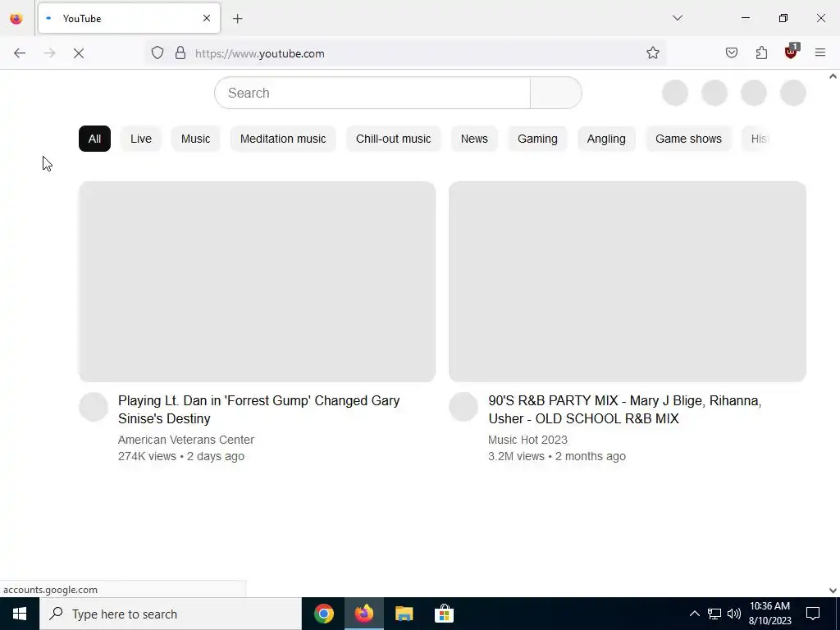Visit the Music Hot 2023 channel
Viewport: 840px width, 630px height.
click(527, 440)
